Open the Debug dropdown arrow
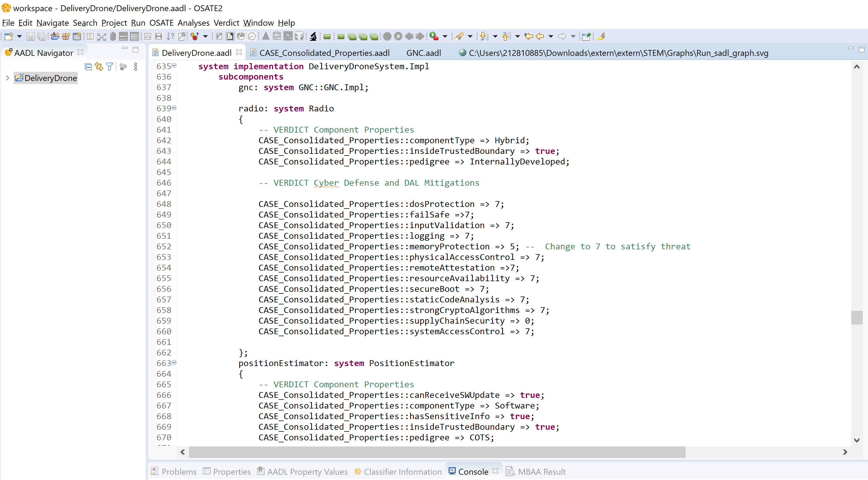The height and width of the screenshot is (480, 868). click(205, 36)
